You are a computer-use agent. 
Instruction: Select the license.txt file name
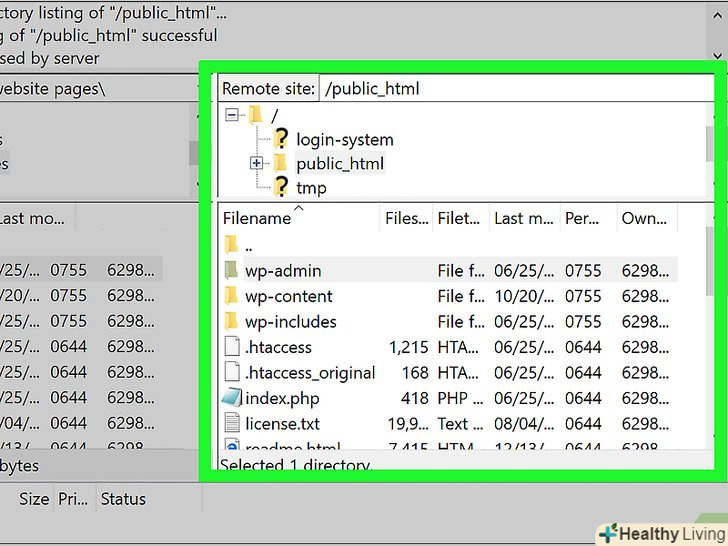(282, 424)
